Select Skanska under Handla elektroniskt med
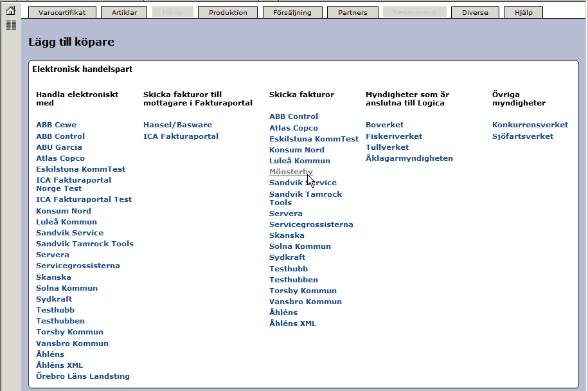 click(53, 277)
